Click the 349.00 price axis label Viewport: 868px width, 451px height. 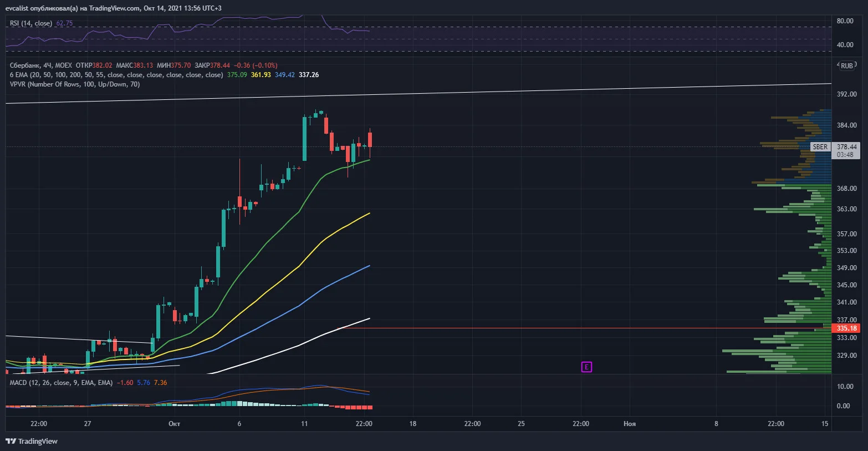click(846, 268)
